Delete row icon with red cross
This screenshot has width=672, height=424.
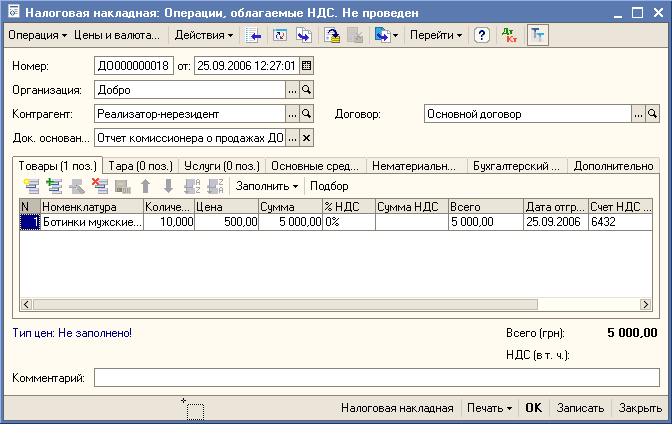(100, 186)
